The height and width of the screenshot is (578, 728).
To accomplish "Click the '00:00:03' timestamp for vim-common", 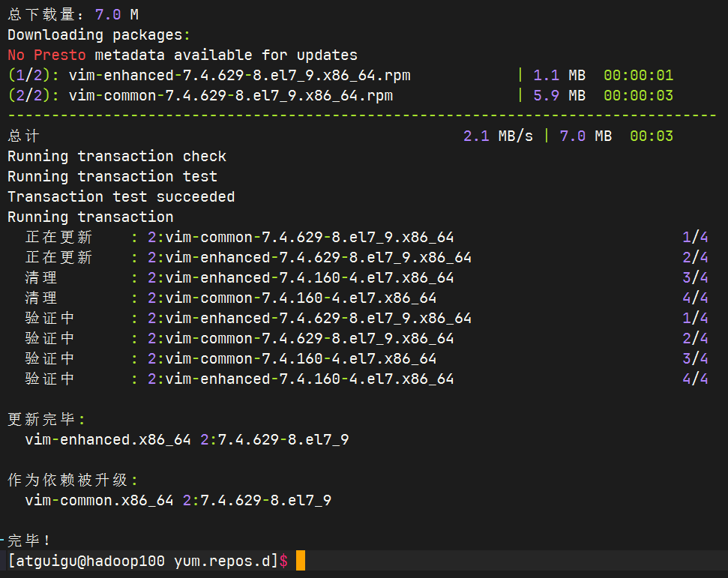I will 638,95.
